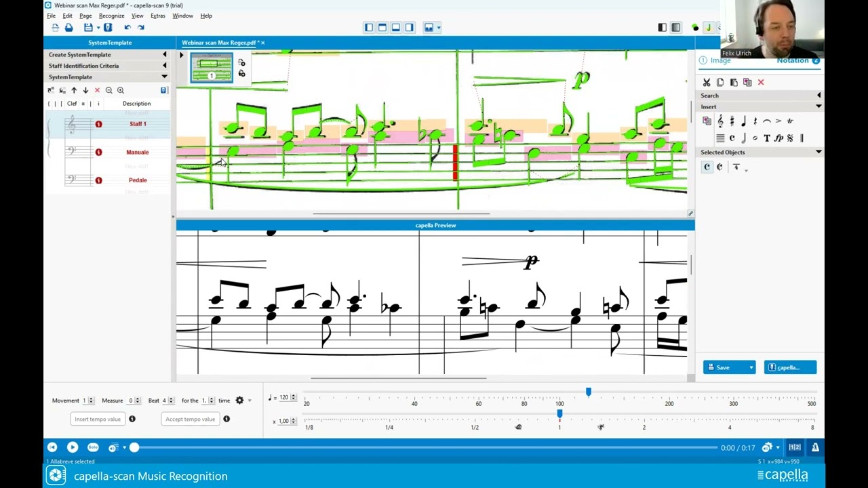
Task: Insert a treble clef symbol
Action: pyautogui.click(x=720, y=121)
